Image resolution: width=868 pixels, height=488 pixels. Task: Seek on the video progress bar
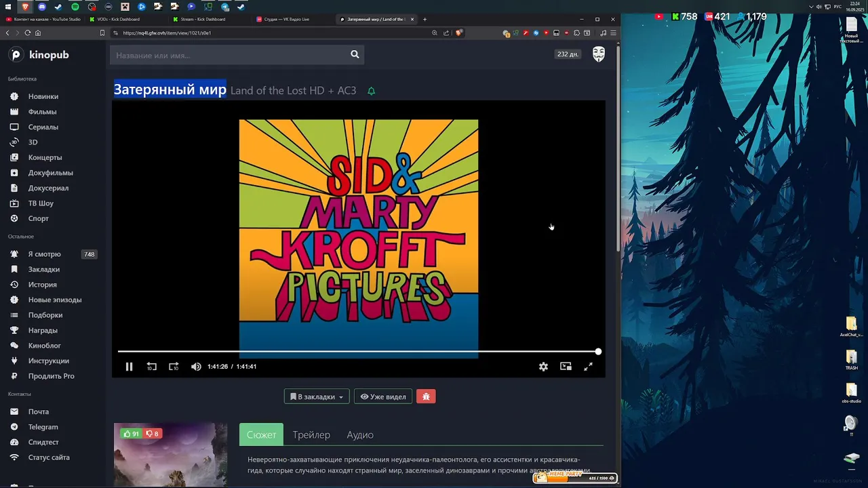(x=358, y=352)
